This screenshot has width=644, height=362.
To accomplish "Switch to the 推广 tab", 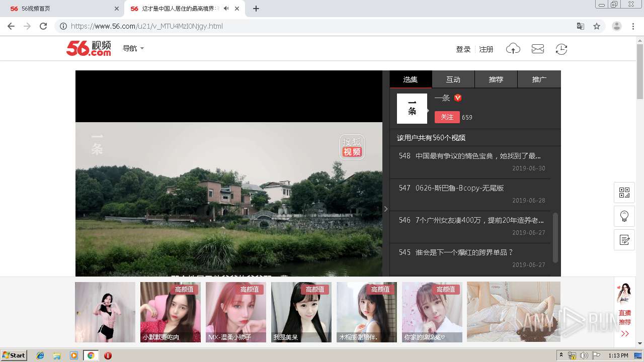I will [x=539, y=79].
